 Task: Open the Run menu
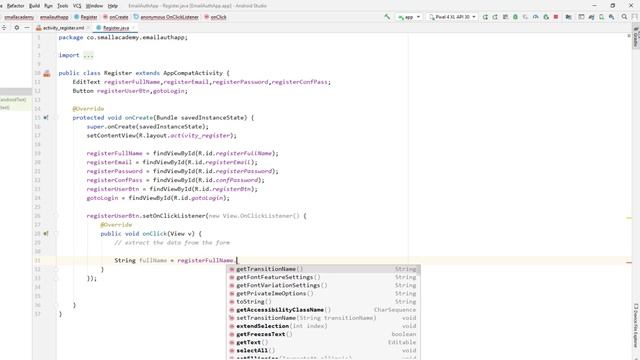[48, 6]
